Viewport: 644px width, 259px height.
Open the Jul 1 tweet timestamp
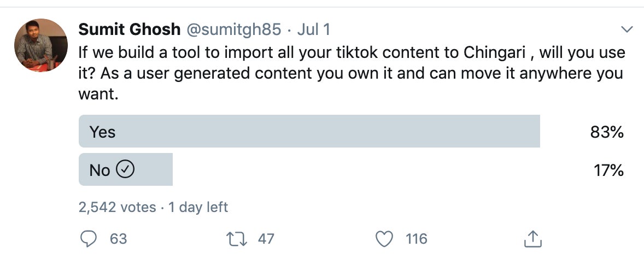[x=313, y=30]
